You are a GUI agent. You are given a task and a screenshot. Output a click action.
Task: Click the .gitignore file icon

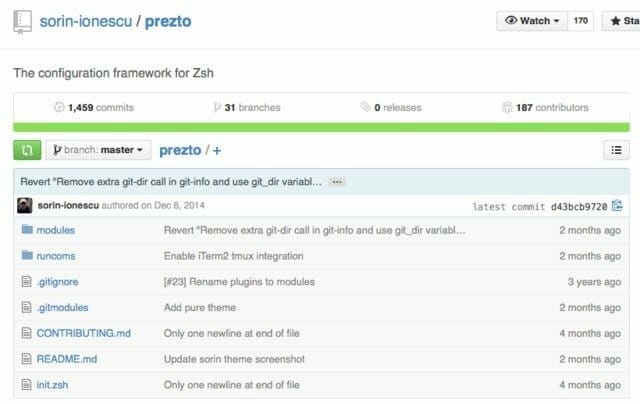[26, 281]
